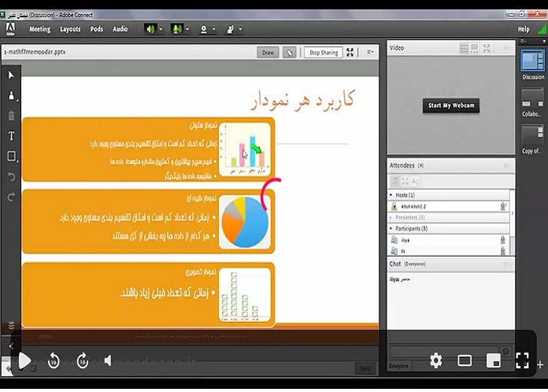Select participant ts in attendee list
Screen dimensions: 548x392
coord(448,250)
